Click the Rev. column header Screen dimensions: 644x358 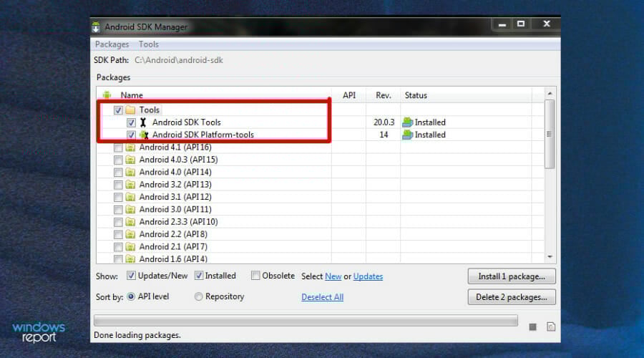tap(384, 95)
